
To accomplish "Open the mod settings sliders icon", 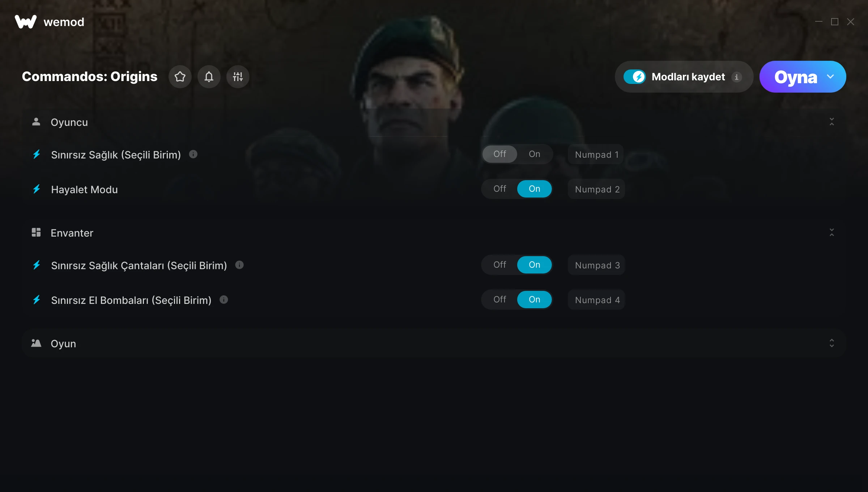I will coord(238,77).
